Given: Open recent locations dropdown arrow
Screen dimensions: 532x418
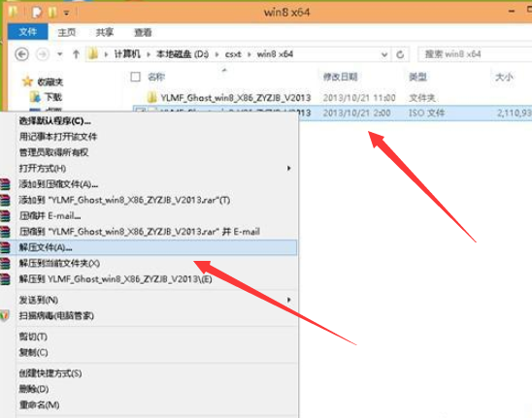Looking at the screenshot, I should coord(60,54).
